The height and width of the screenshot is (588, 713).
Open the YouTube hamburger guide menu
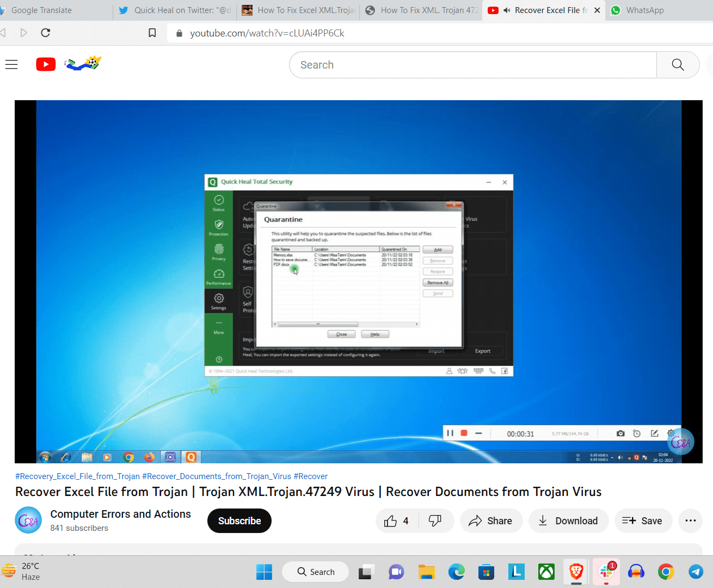(11, 65)
